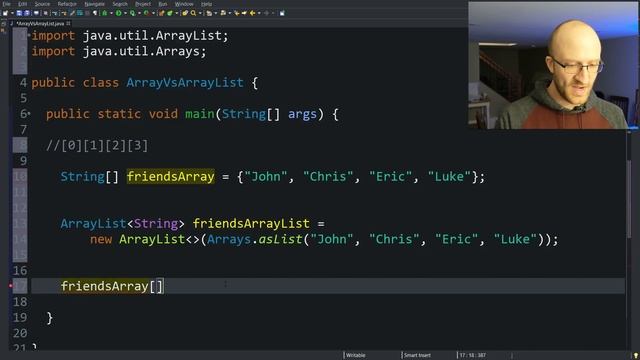Click the cursor position 17:18 status entry
The width and height of the screenshot is (640, 360).
(x=473, y=356)
